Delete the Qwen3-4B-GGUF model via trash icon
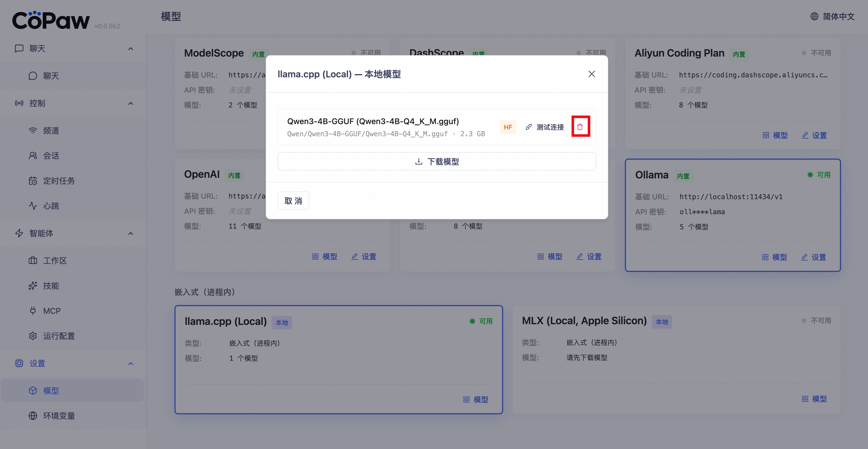 pyautogui.click(x=580, y=127)
